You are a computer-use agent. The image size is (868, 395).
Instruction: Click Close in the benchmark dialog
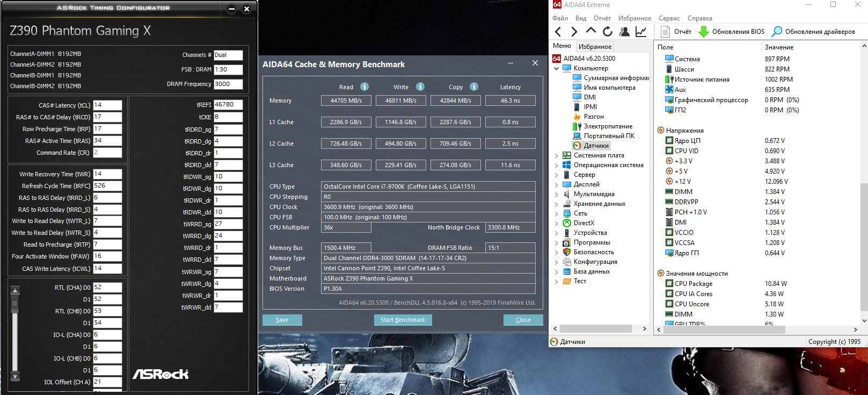point(523,320)
